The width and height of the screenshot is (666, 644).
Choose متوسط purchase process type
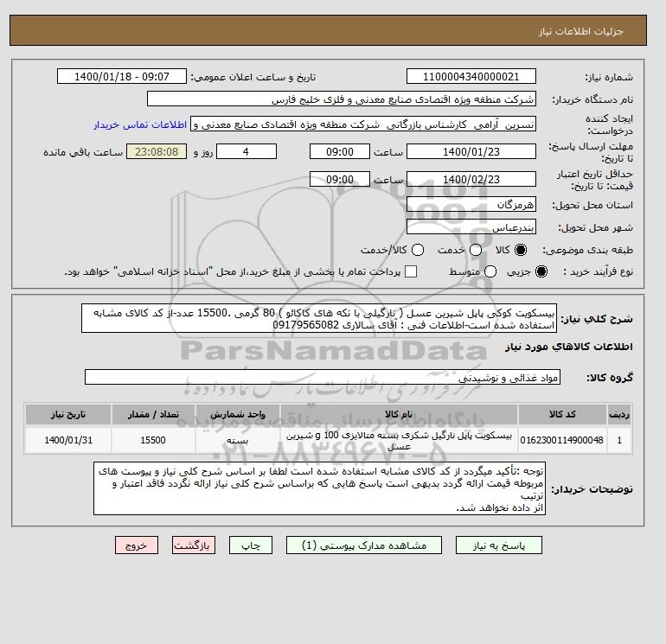coord(490,271)
